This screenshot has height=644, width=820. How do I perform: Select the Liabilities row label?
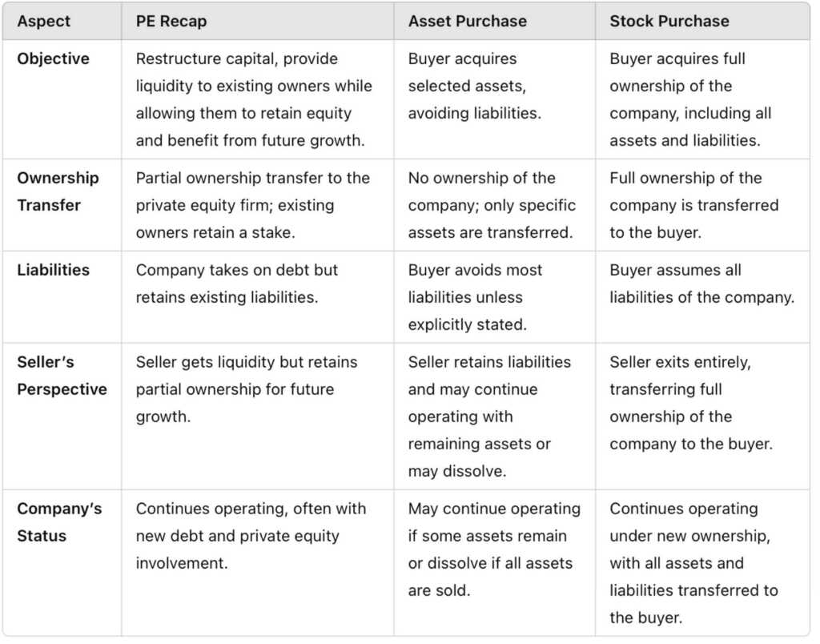pyautogui.click(x=53, y=270)
